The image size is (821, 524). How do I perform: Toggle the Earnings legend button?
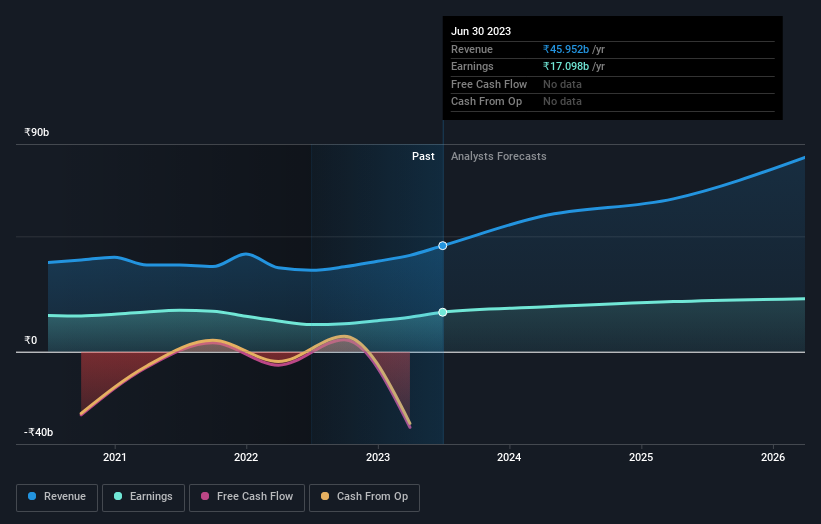(x=143, y=497)
